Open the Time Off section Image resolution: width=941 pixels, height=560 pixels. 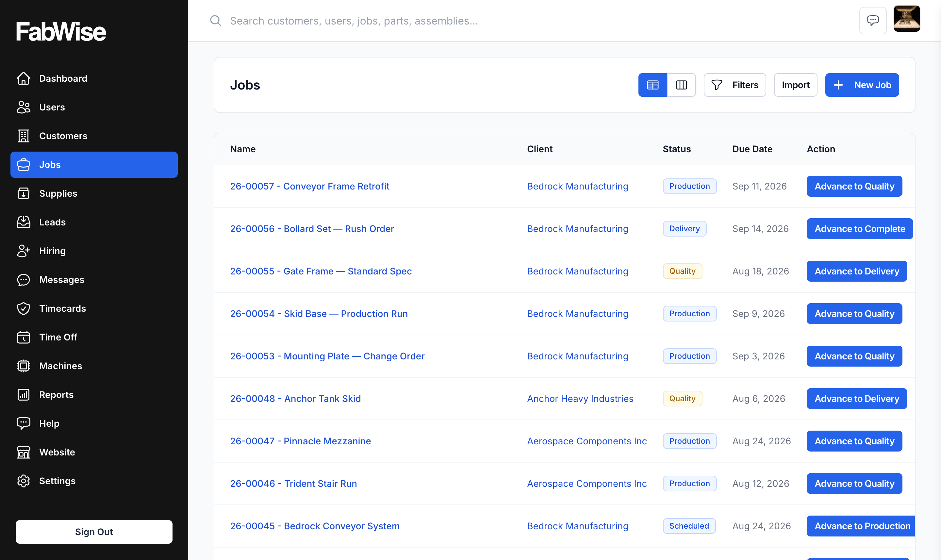point(94,337)
